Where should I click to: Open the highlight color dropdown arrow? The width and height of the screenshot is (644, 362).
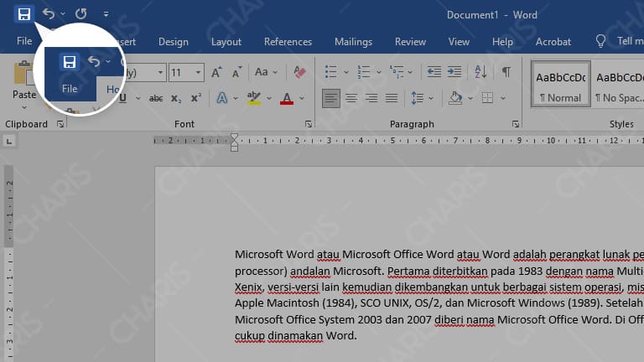tap(269, 99)
